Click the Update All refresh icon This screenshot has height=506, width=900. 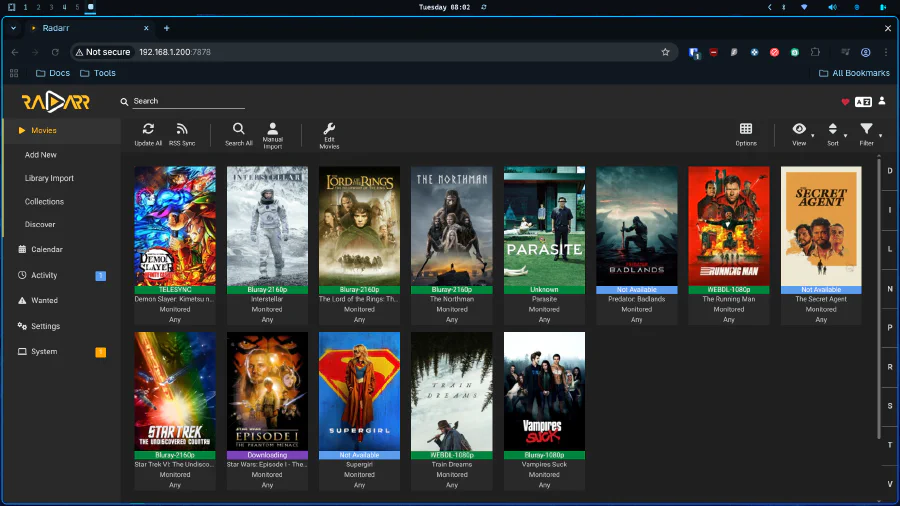(x=148, y=129)
